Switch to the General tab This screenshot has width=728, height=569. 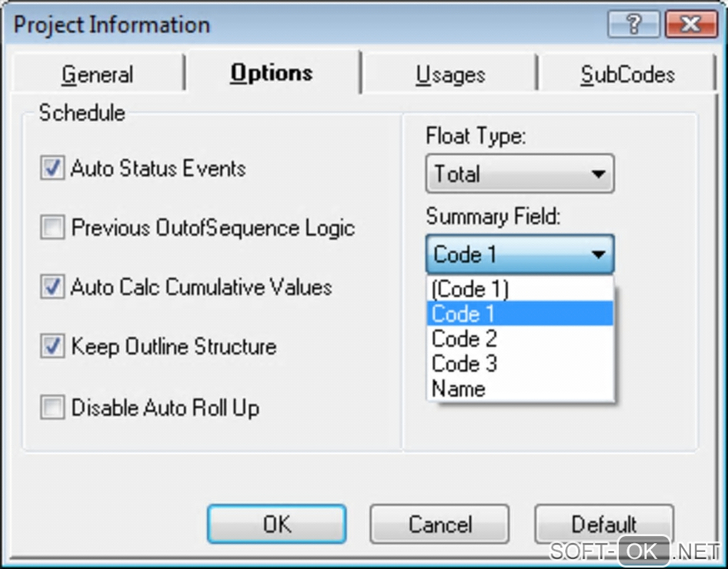(97, 74)
